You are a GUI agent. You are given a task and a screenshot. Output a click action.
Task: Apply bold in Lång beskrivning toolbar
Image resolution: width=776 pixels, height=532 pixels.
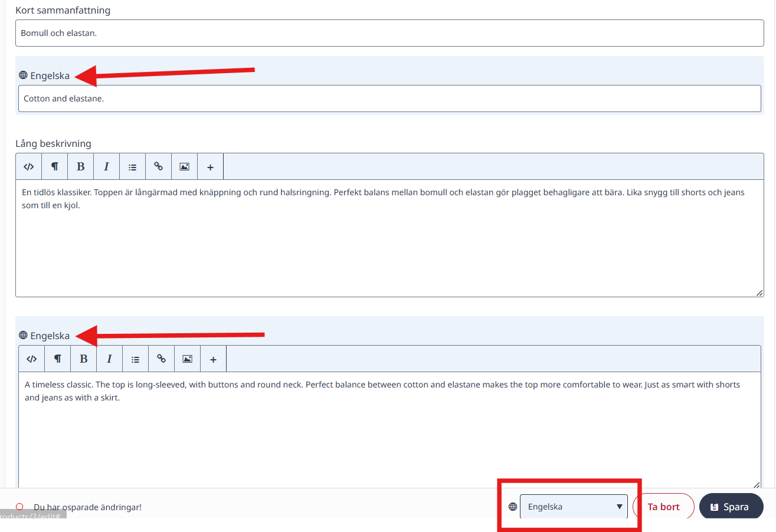click(x=80, y=166)
